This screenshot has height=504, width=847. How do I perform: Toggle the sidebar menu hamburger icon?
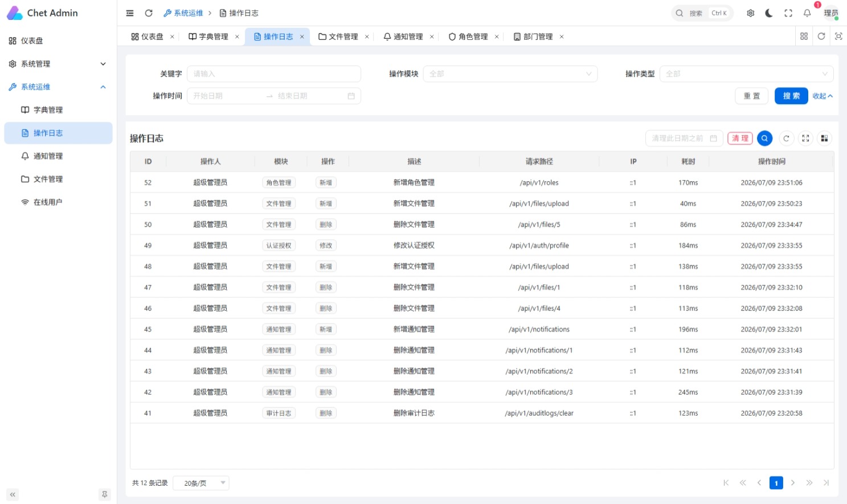[x=130, y=13]
